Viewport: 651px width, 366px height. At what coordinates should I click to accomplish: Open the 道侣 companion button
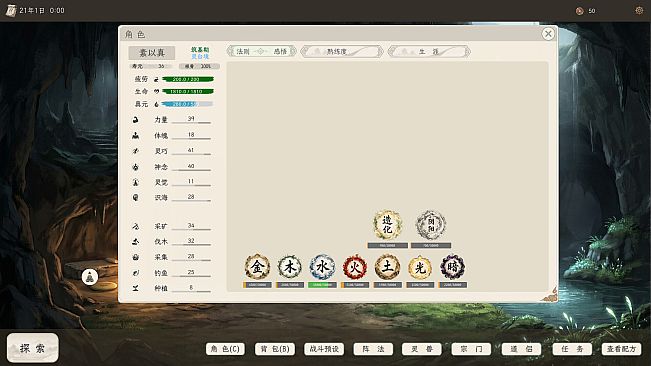pyautogui.click(x=521, y=349)
